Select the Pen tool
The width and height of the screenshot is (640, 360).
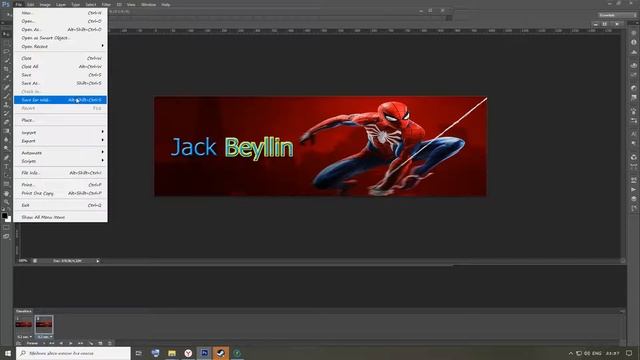tap(6, 157)
